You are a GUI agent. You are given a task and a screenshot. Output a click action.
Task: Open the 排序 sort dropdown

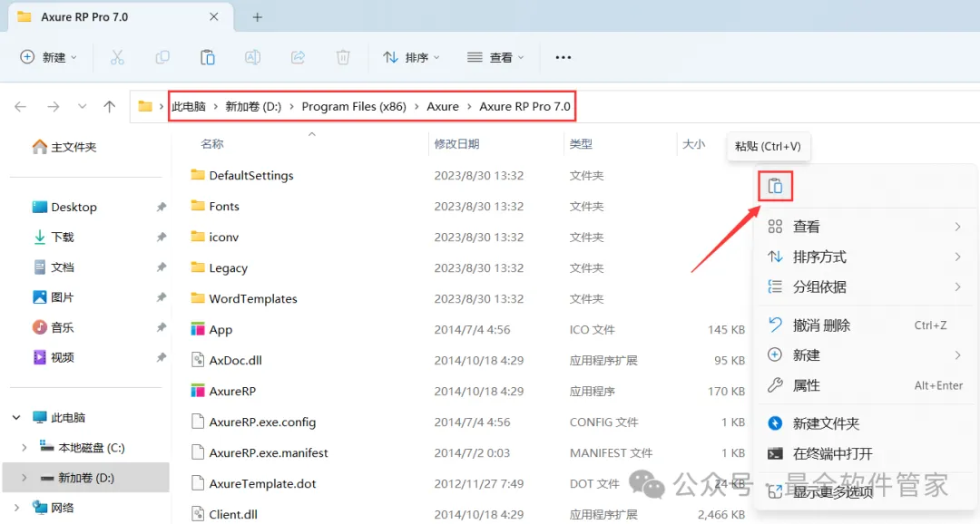[x=411, y=57]
